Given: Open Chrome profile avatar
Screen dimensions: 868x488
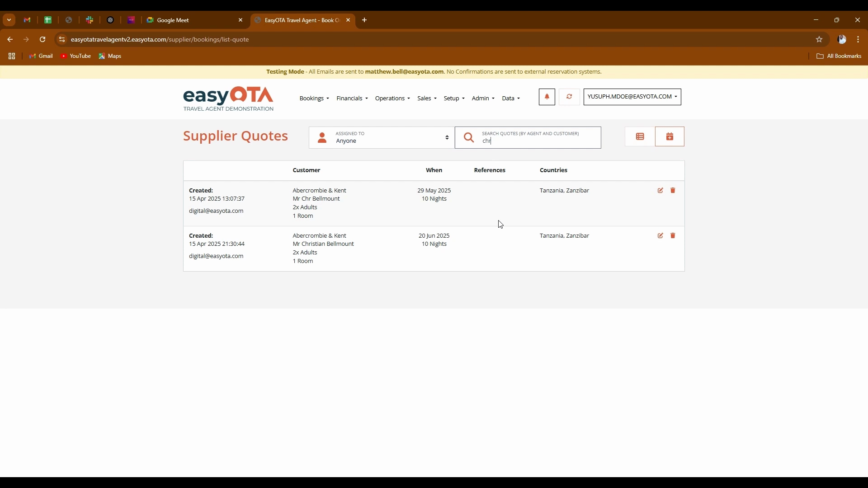Looking at the screenshot, I should pyautogui.click(x=842, y=39).
